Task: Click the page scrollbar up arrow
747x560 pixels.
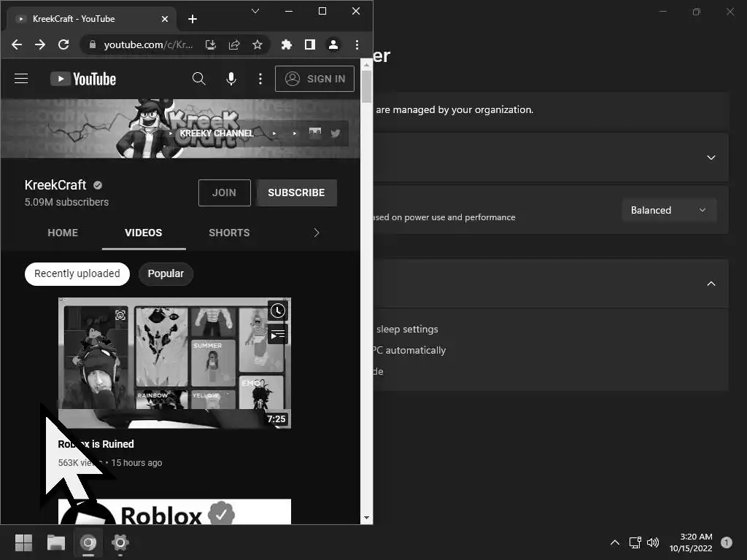Action: (366, 65)
